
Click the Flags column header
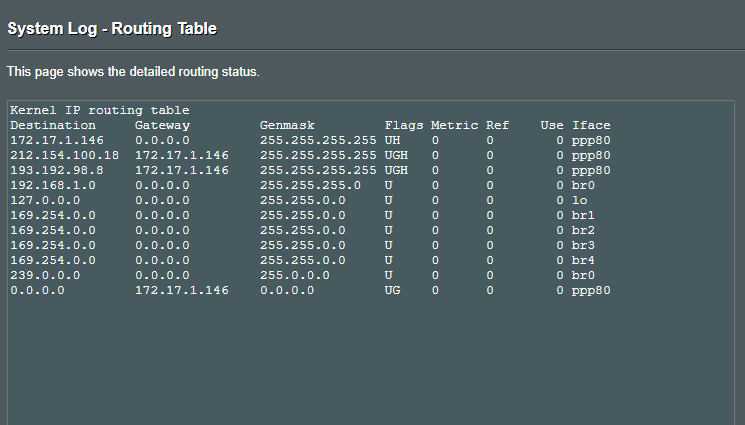pyautogui.click(x=404, y=125)
